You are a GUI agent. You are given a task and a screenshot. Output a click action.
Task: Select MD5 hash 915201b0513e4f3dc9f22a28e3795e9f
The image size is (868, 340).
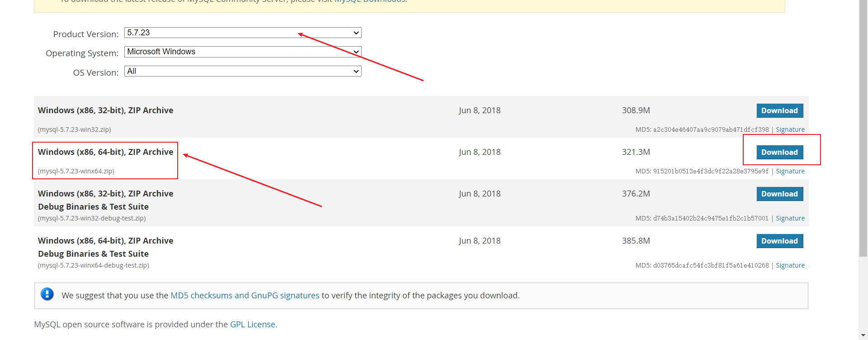point(711,171)
